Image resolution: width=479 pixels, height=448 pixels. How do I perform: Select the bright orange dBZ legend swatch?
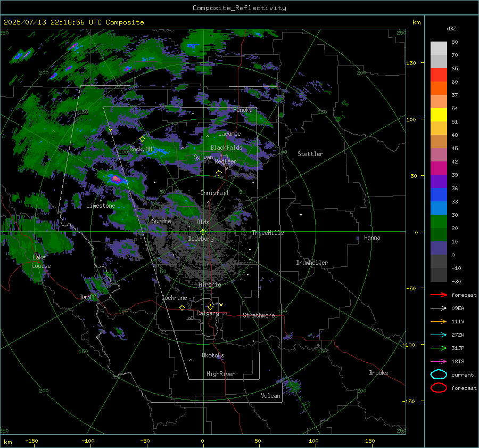click(439, 88)
